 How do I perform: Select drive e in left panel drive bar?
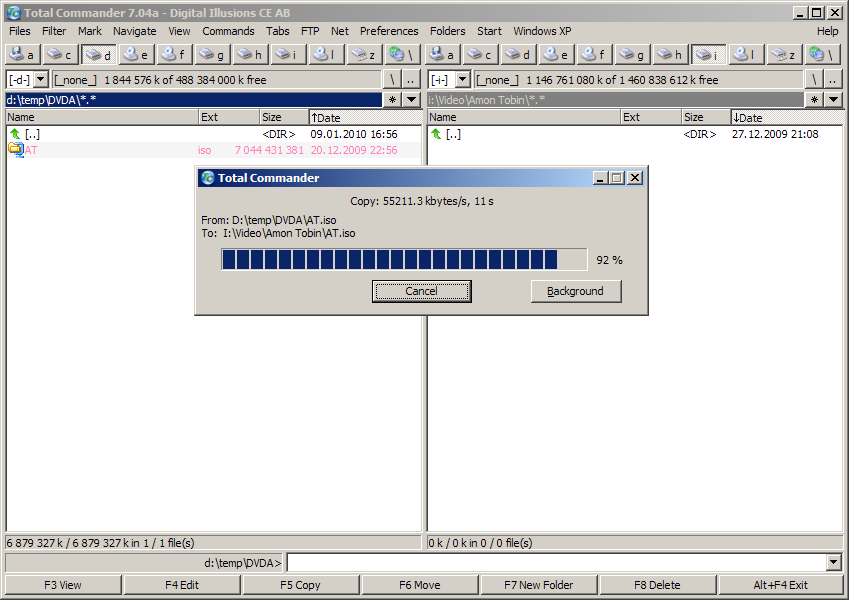tap(136, 55)
